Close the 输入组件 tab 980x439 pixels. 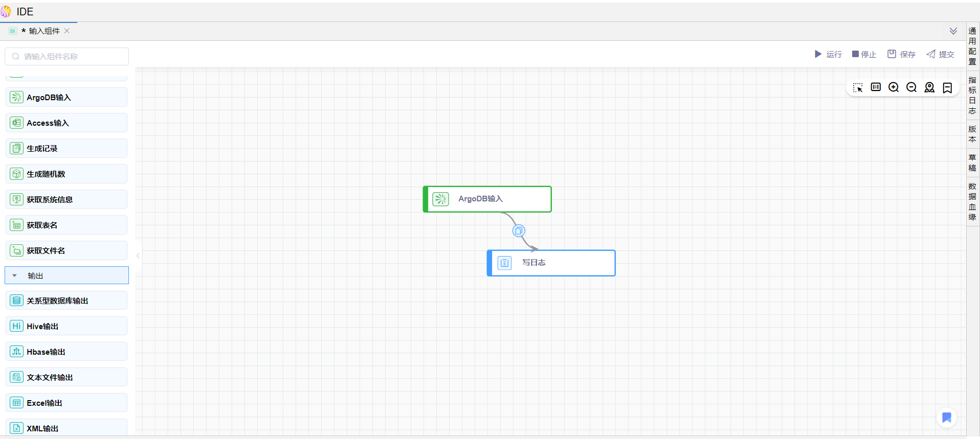click(67, 31)
